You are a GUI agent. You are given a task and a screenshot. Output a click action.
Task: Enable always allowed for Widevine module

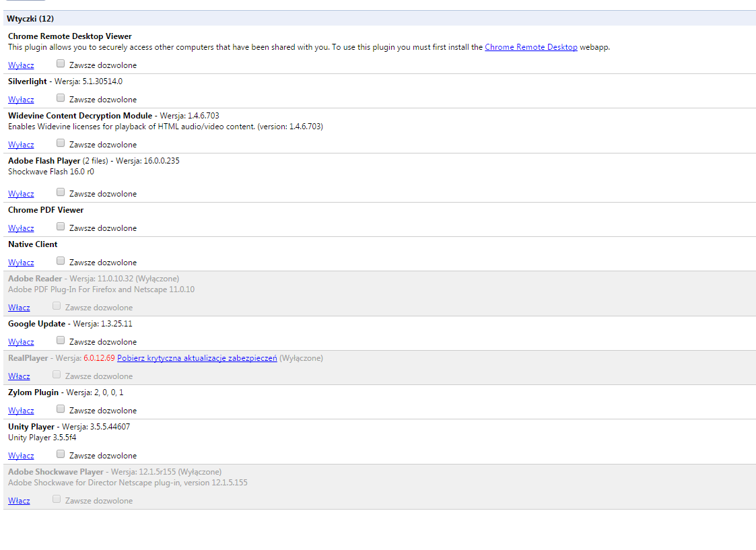tap(61, 143)
